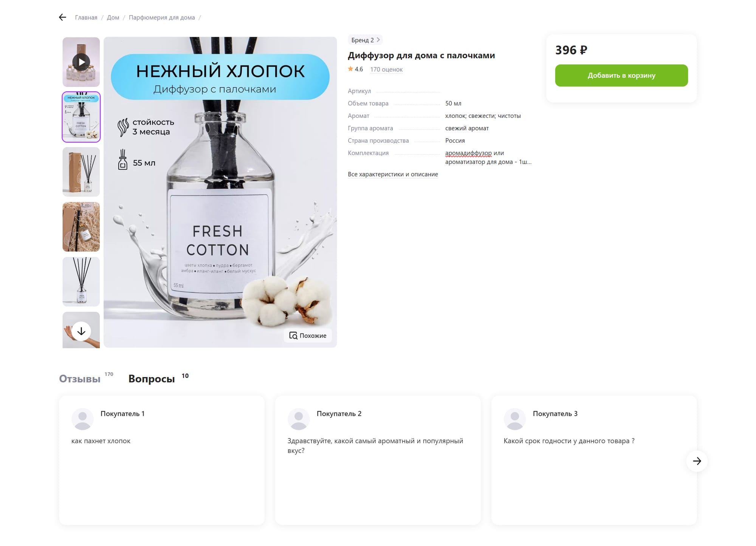
Task: Click the Покупатель 1 avatar icon
Action: pyautogui.click(x=82, y=419)
